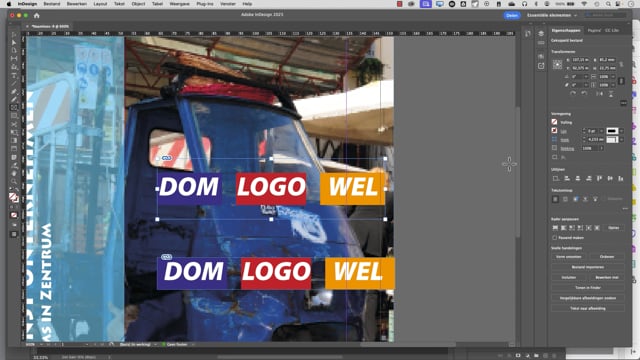This screenshot has height=360, width=640.
Task: Expand more Tekstomloop options ellipsis
Action: click(625, 209)
